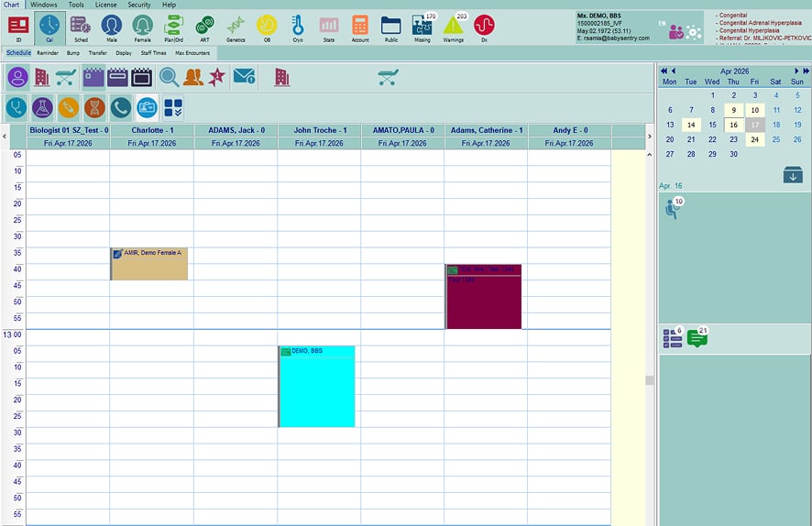Open the Dx red wave icon
812x526 pixels.
tap(484, 28)
